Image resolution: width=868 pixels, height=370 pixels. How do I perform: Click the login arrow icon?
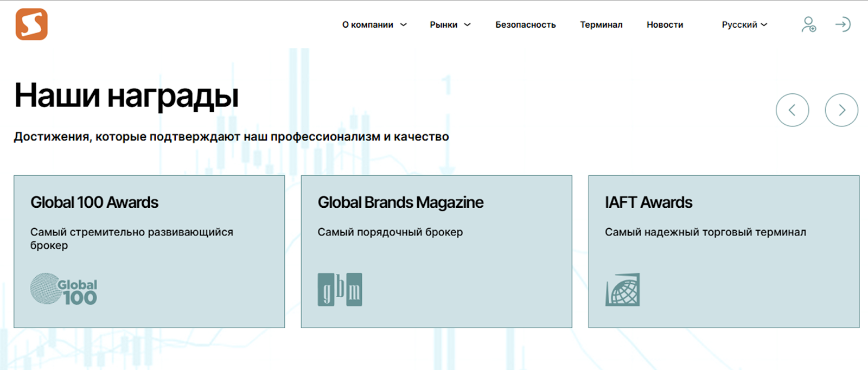point(843,24)
